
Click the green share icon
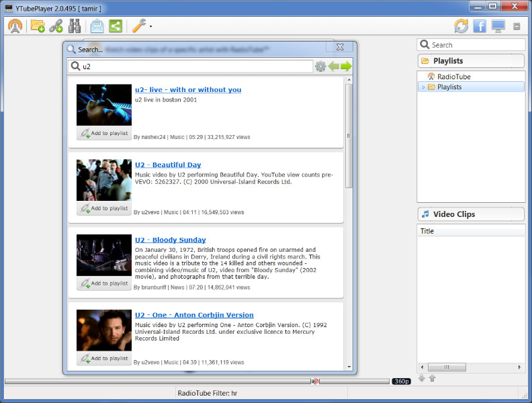116,26
